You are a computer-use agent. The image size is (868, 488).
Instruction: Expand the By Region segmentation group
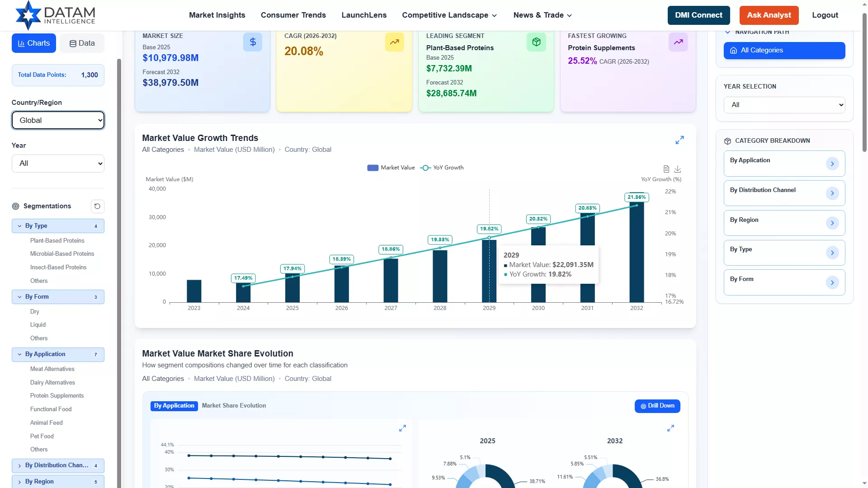58,482
